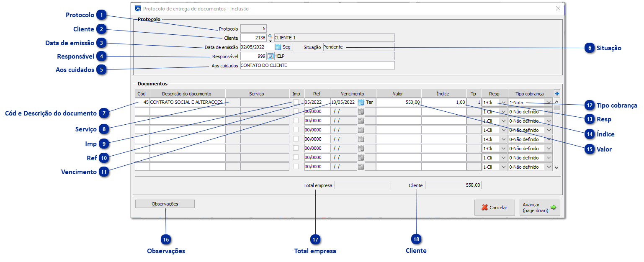Enable the Imp checkbox in the last row
The height and width of the screenshot is (262, 644).
[x=296, y=167]
